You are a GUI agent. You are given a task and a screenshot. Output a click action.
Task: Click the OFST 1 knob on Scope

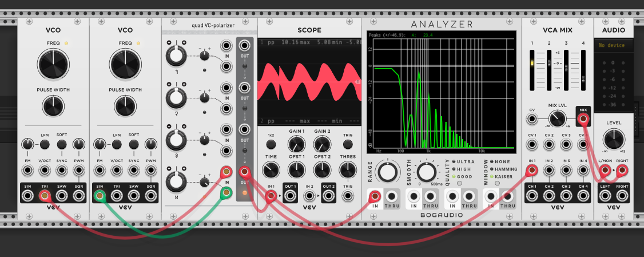[x=296, y=170]
